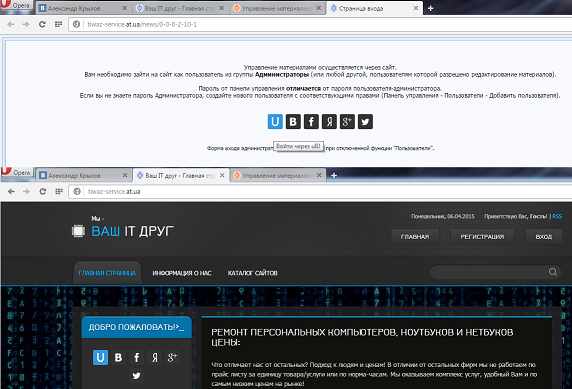Click Yandex icon in Добро пожаловать sidebar
Screen dimensions: 572x389
(x=154, y=357)
